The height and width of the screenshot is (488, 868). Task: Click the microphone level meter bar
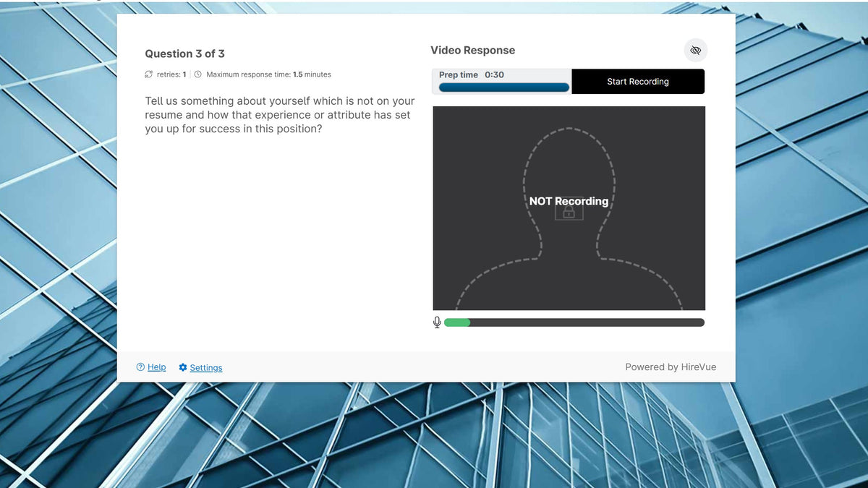pyautogui.click(x=574, y=322)
